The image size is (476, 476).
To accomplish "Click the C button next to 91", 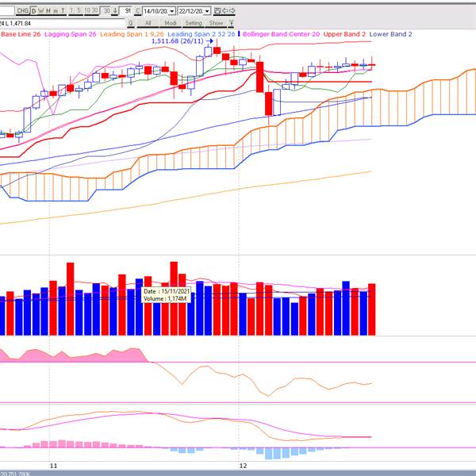I will (x=138, y=11).
